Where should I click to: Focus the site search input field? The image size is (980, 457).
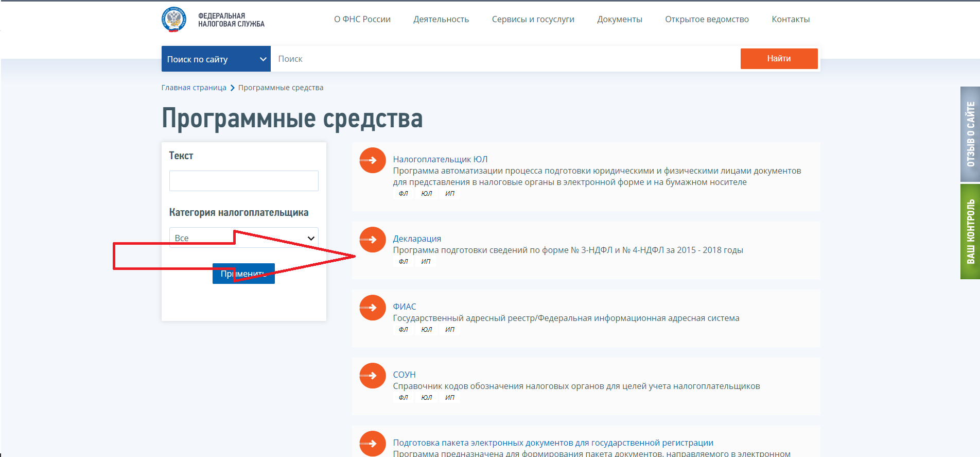coord(505,59)
